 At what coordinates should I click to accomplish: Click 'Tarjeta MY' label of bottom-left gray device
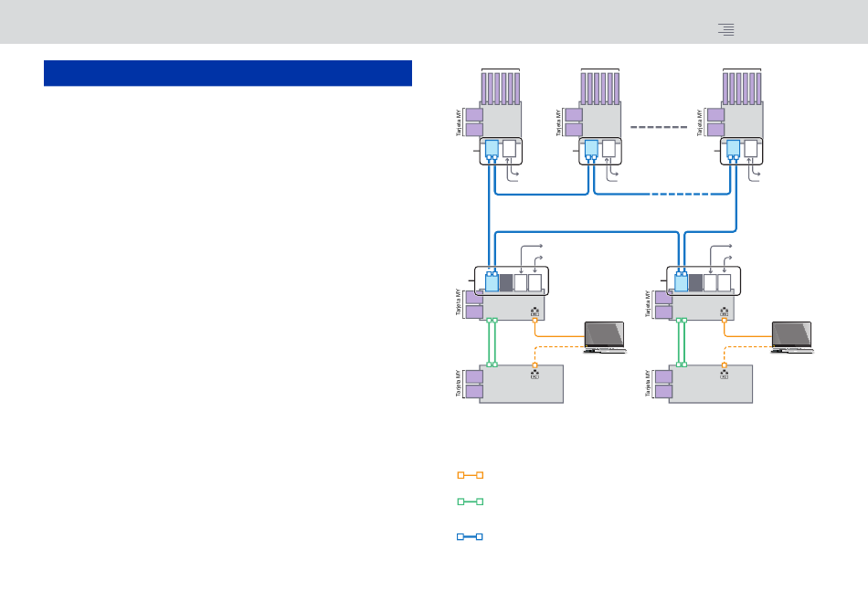(x=459, y=384)
